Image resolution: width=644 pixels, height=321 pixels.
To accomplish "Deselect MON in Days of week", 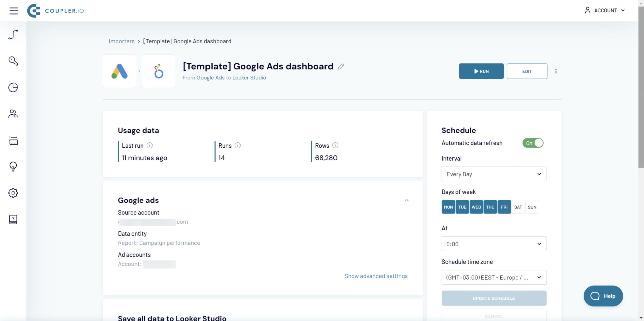I will pos(448,207).
